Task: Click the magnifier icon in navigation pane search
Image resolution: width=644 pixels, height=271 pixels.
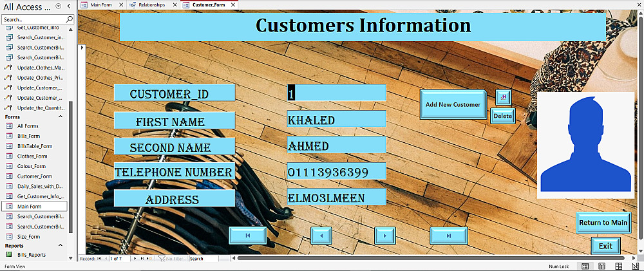Action: tap(70, 19)
